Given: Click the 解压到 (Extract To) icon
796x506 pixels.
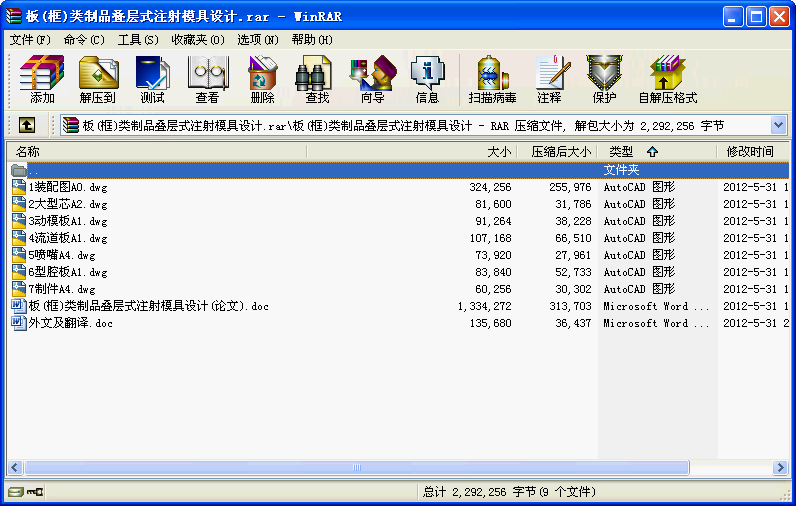Looking at the screenshot, I should tap(98, 80).
